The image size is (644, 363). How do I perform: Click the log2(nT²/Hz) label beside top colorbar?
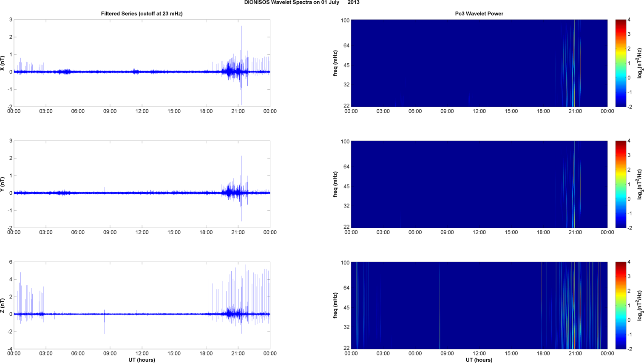point(640,63)
